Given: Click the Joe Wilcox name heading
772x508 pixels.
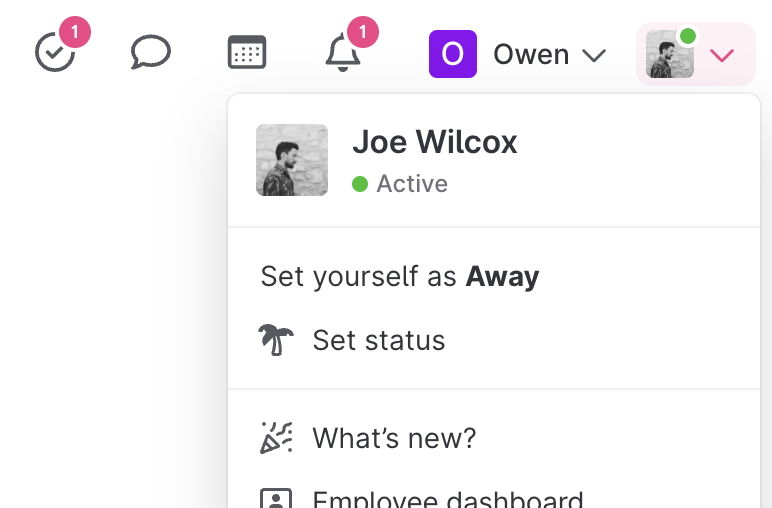Looking at the screenshot, I should (435, 142).
